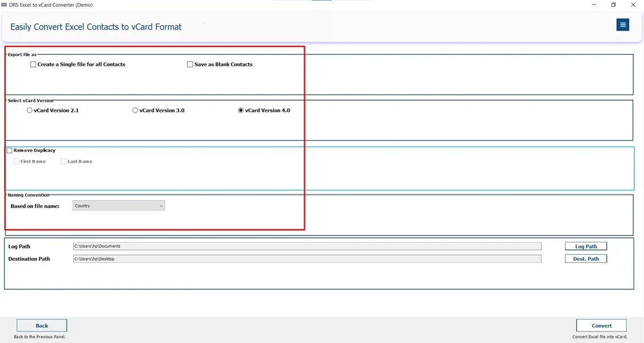
Task: Open the hamburger menu in the top right
Action: tap(622, 25)
